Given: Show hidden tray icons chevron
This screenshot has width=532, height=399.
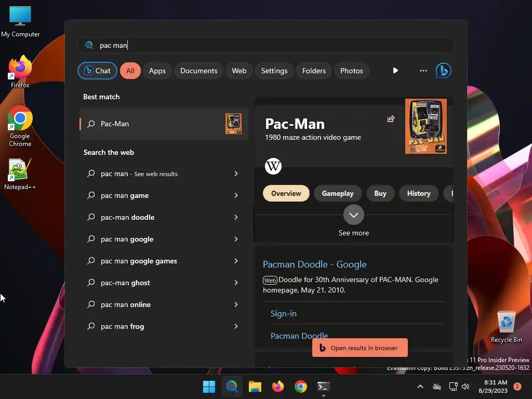Looking at the screenshot, I should [420, 387].
